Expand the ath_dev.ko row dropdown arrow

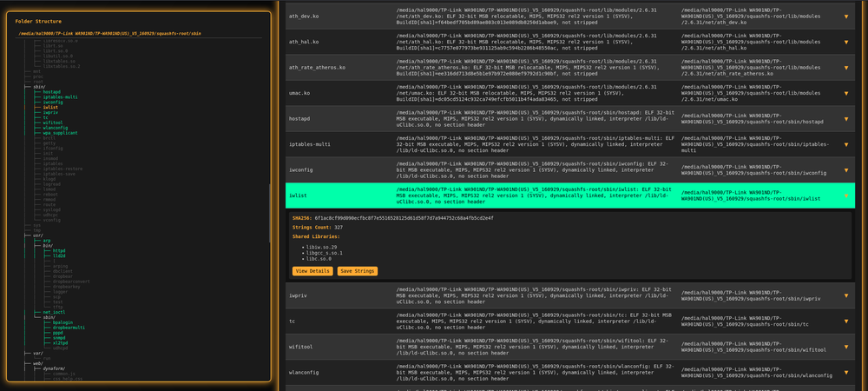845,17
